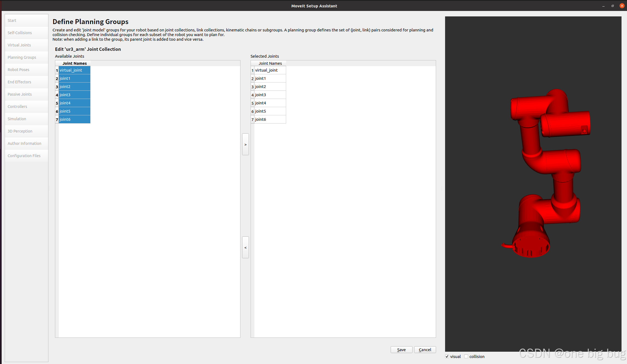The image size is (627, 364).
Task: Open the Self-Collisions page
Action: (20, 33)
